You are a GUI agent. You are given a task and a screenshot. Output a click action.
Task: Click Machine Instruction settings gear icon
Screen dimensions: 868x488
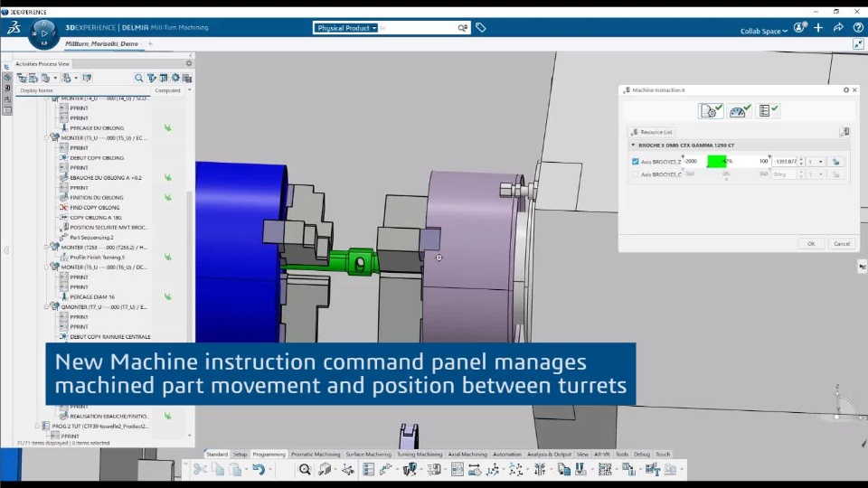pos(846,89)
